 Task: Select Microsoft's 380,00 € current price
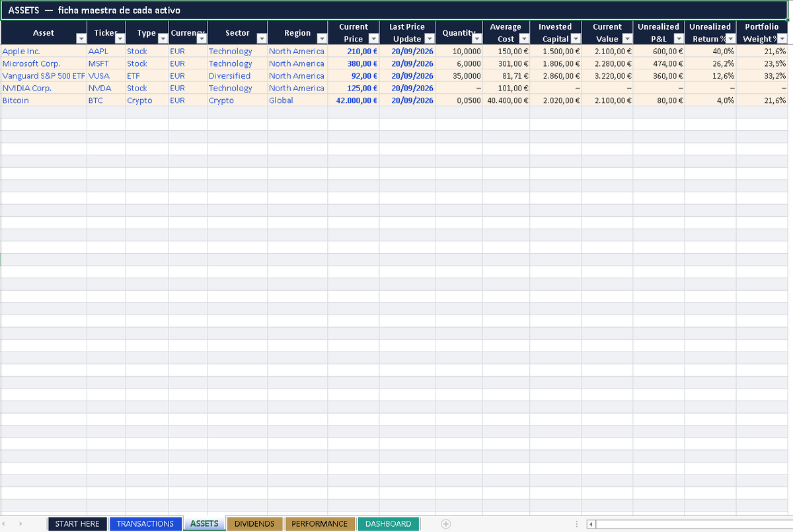click(x=354, y=63)
